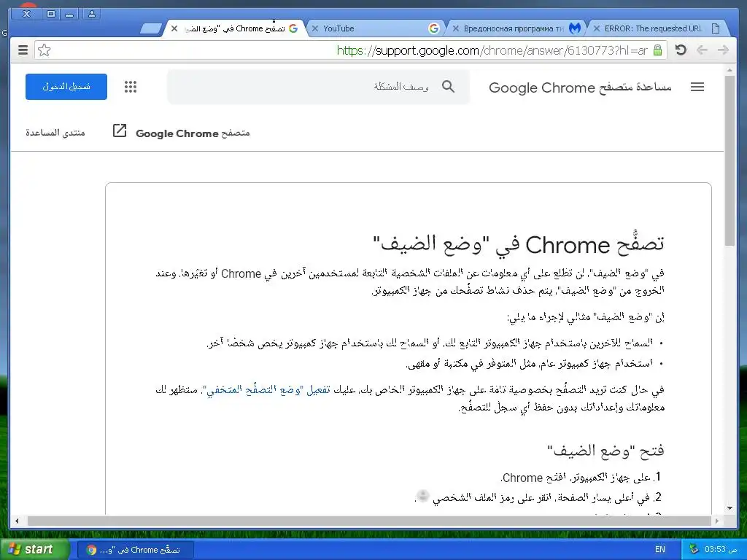This screenshot has width=747, height=560.
Task: Click the Chrome user profile button in title bar
Action: pyautogui.click(x=91, y=14)
